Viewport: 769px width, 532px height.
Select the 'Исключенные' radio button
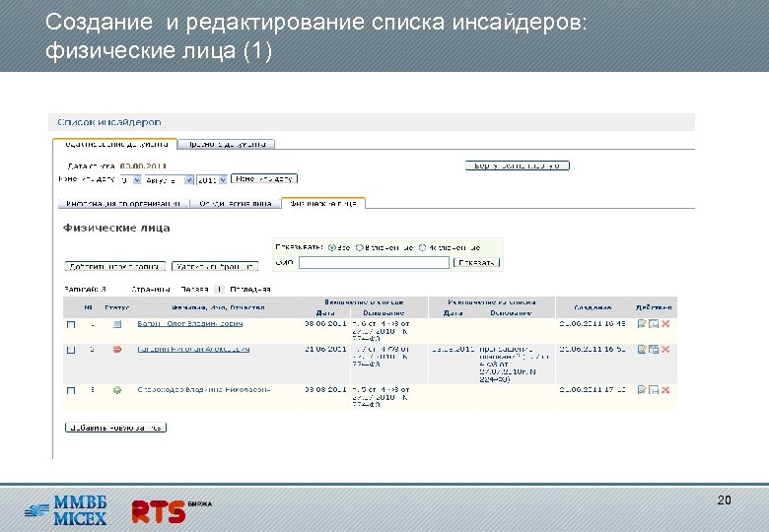[x=422, y=248]
